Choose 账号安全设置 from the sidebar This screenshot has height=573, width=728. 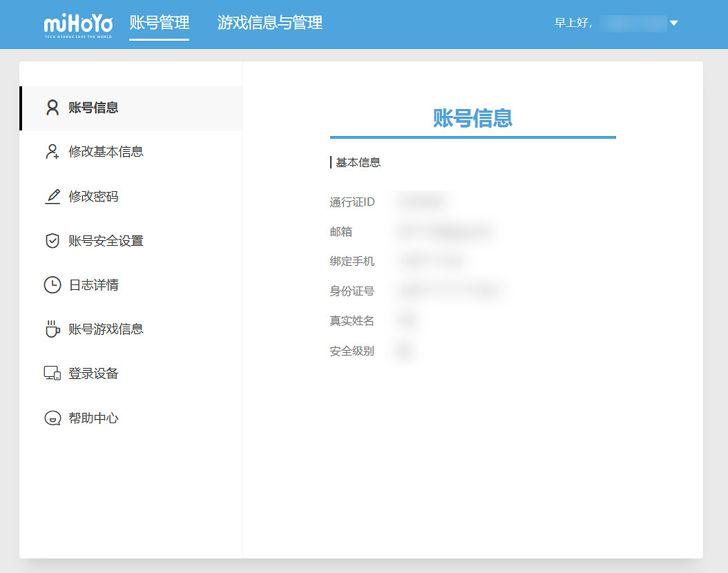click(x=106, y=241)
